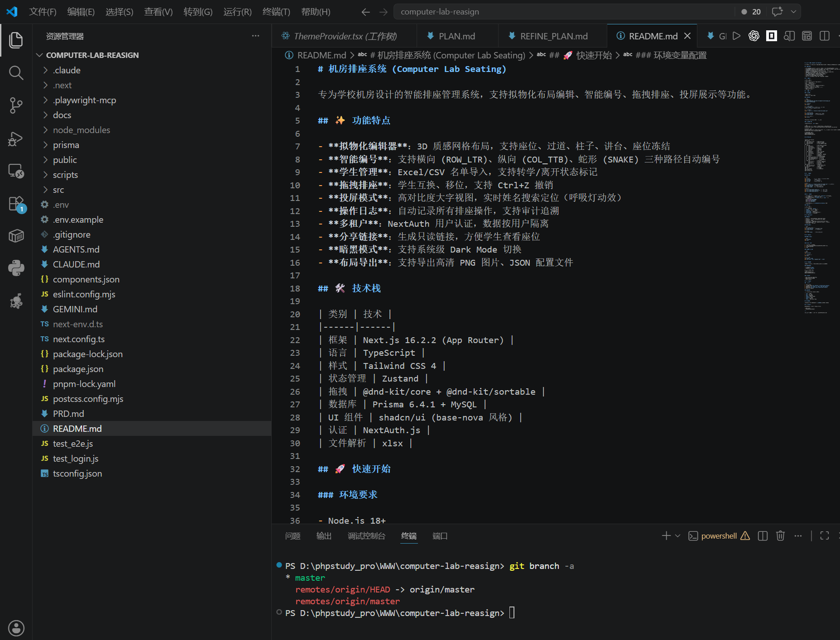The image size is (840, 640).
Task: Click the terminal warning triangle icon
Action: point(745,536)
